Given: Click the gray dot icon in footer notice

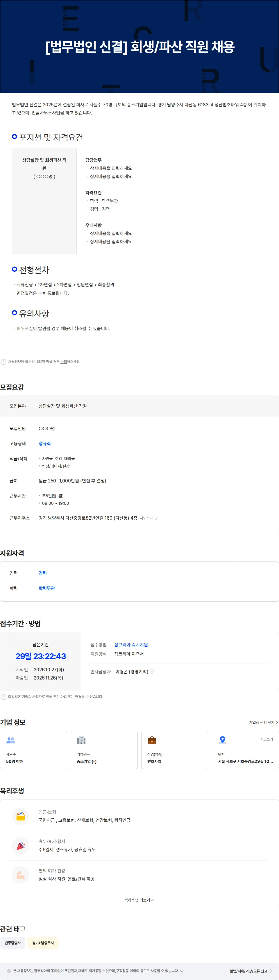Looking at the screenshot, I should click(9, 971).
